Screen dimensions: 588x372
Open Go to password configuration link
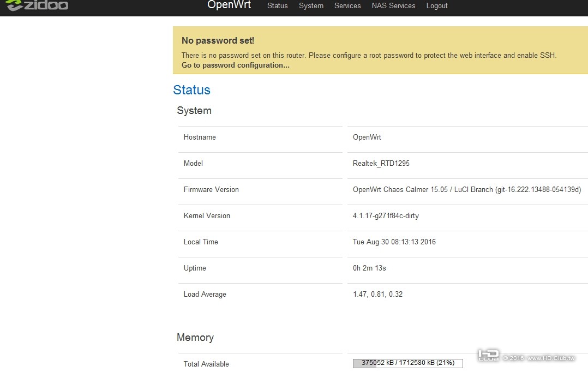236,65
